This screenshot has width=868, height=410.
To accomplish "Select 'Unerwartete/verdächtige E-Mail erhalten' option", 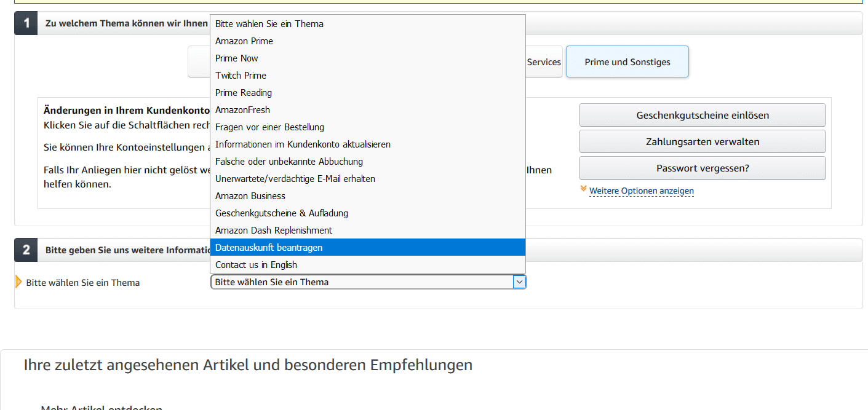I will [295, 179].
